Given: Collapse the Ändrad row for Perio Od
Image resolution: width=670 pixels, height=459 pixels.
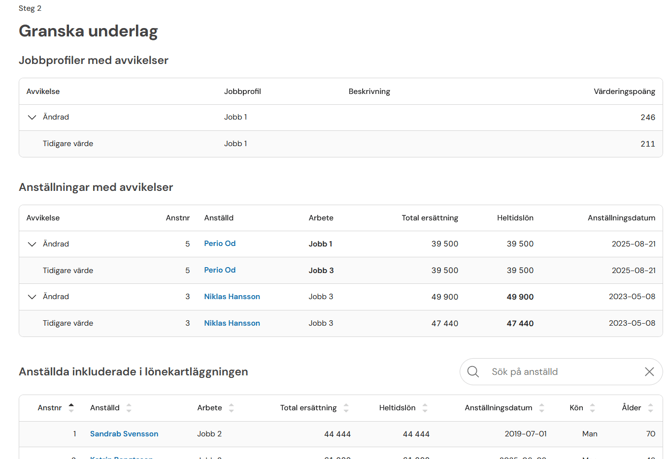Looking at the screenshot, I should [x=32, y=244].
